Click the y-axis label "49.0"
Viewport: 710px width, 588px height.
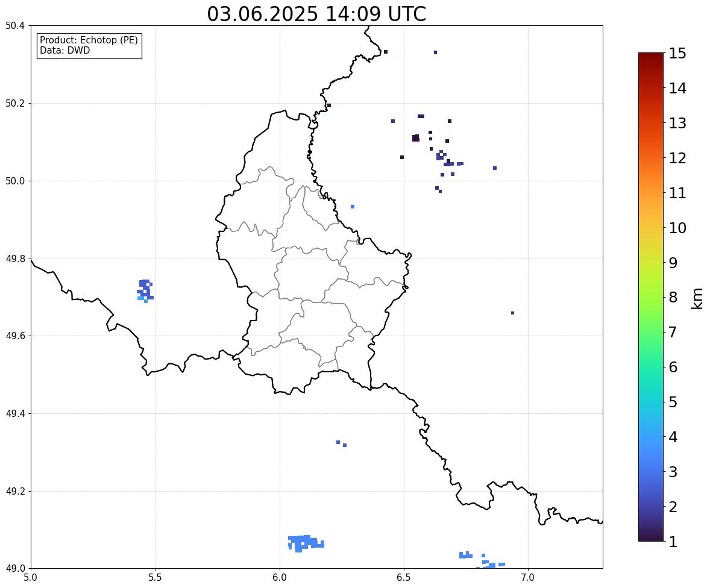(x=14, y=569)
